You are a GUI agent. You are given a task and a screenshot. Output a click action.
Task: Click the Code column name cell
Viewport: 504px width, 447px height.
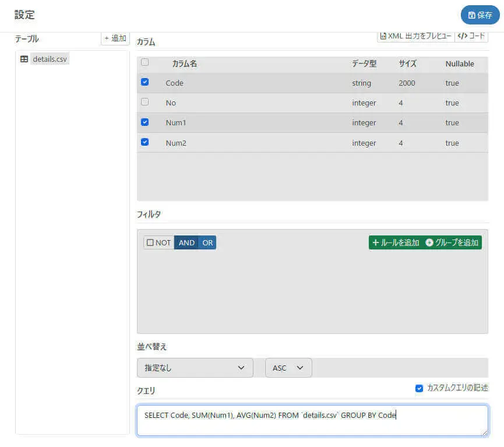175,83
